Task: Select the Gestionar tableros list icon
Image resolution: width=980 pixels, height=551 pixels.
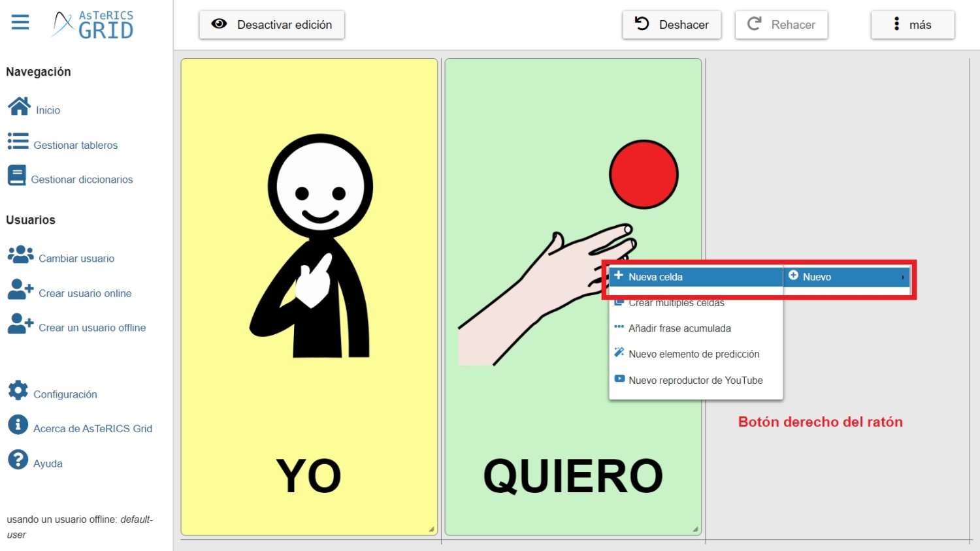Action: point(18,140)
